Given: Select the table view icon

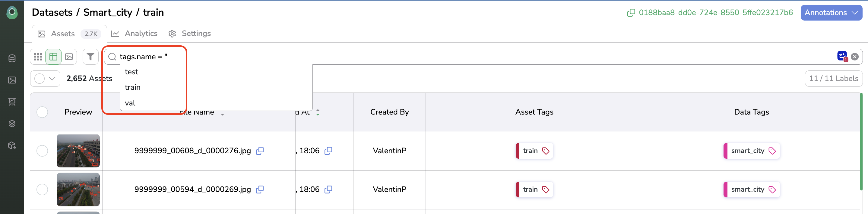Looking at the screenshot, I should pyautogui.click(x=53, y=57).
